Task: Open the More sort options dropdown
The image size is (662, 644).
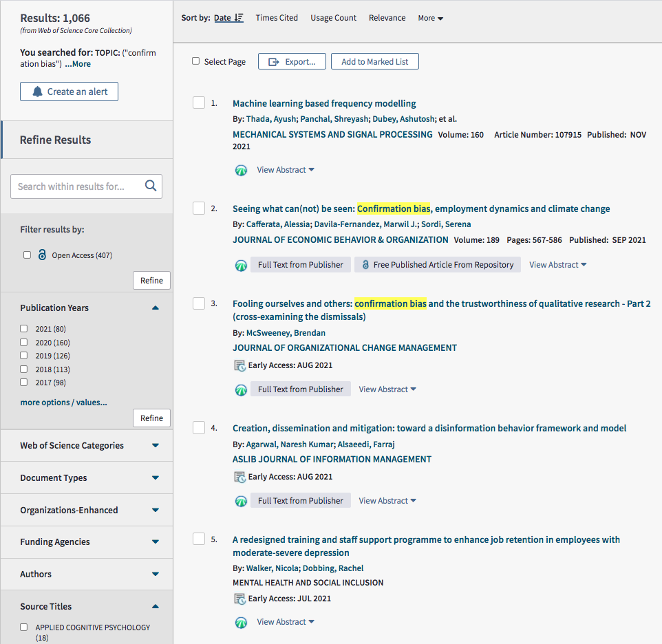Action: [x=430, y=18]
